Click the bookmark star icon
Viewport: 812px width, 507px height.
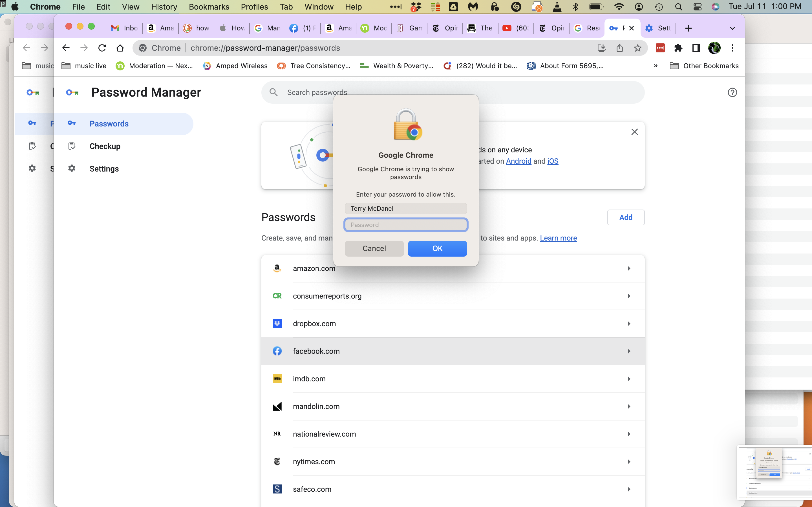click(637, 48)
